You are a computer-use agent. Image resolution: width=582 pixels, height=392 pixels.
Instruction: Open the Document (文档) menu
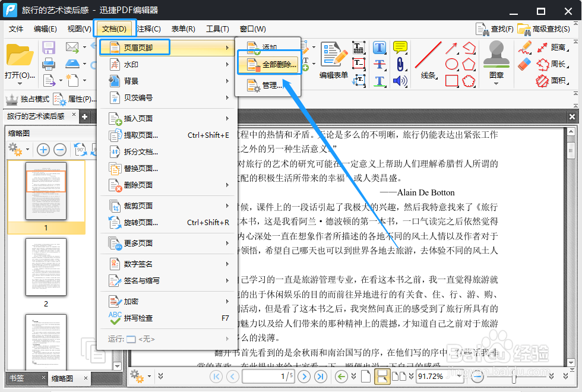click(x=114, y=29)
